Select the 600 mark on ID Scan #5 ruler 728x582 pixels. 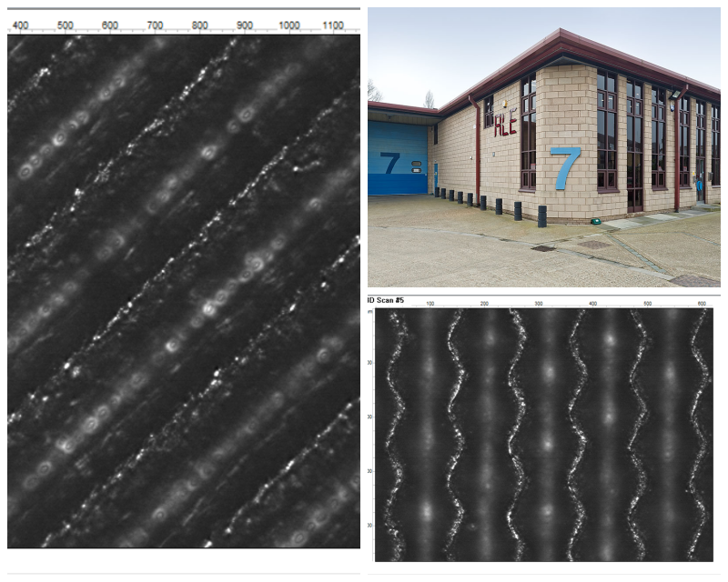pyautogui.click(x=702, y=304)
